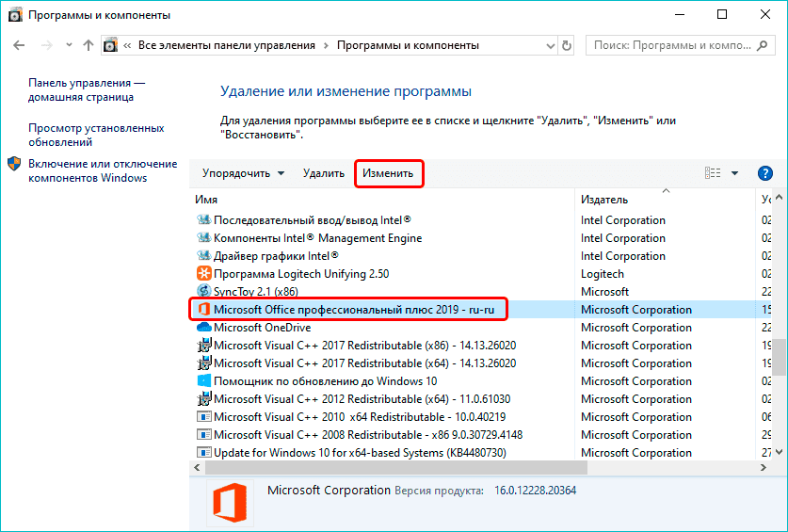Click Microsoft publisher cell of SyncToy row
Image resolution: width=788 pixels, height=532 pixels.
(x=604, y=292)
